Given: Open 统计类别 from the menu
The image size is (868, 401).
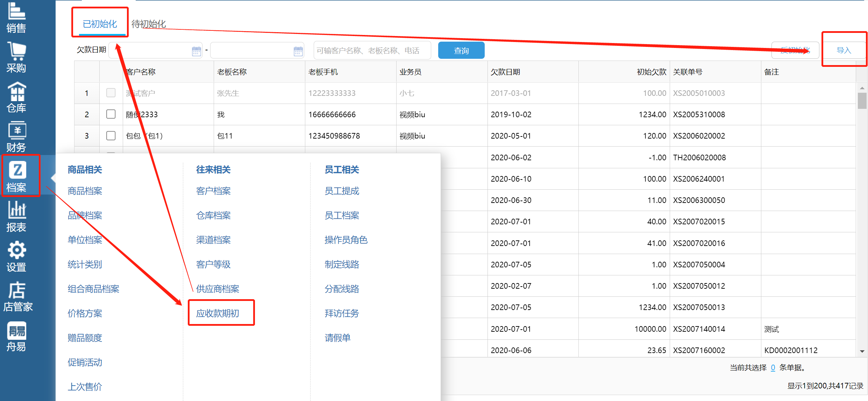Looking at the screenshot, I should pos(85,265).
